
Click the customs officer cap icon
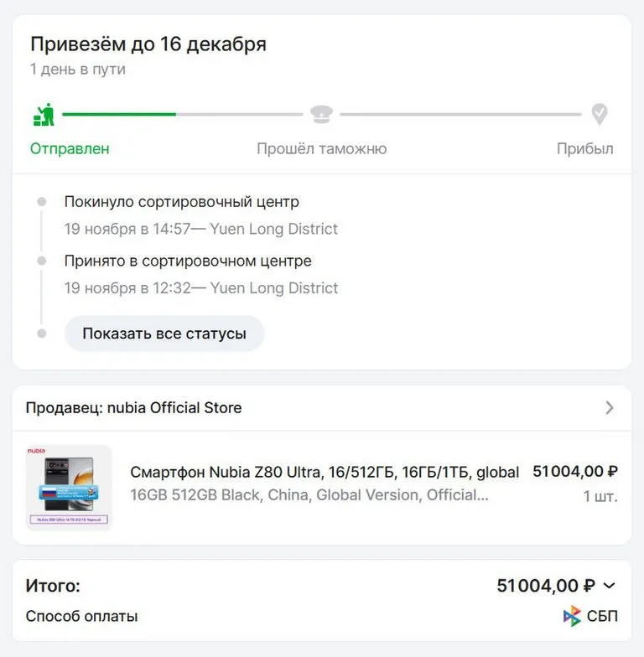pos(322,114)
